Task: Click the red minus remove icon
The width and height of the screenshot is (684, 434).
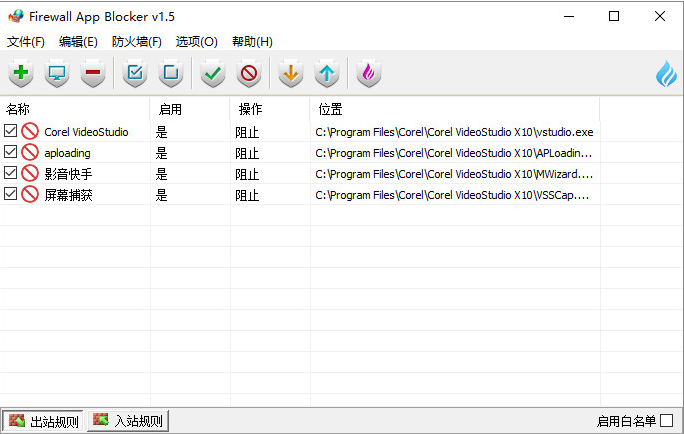Action: point(93,73)
